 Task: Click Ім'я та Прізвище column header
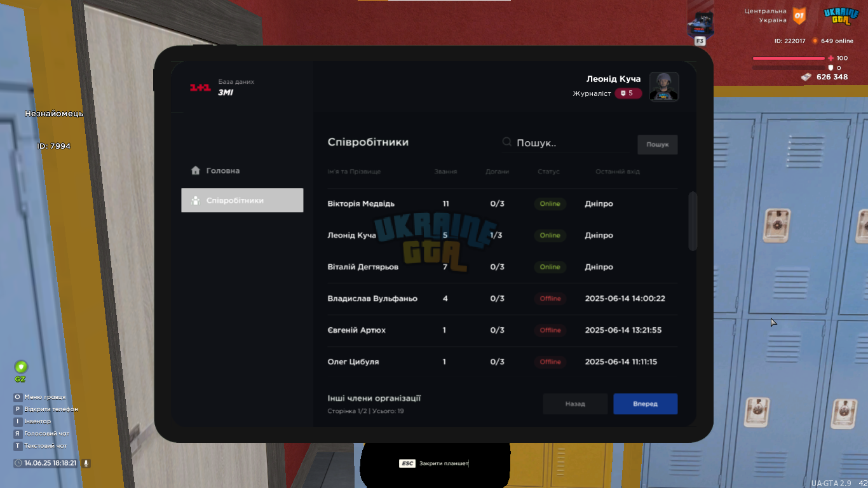point(354,172)
